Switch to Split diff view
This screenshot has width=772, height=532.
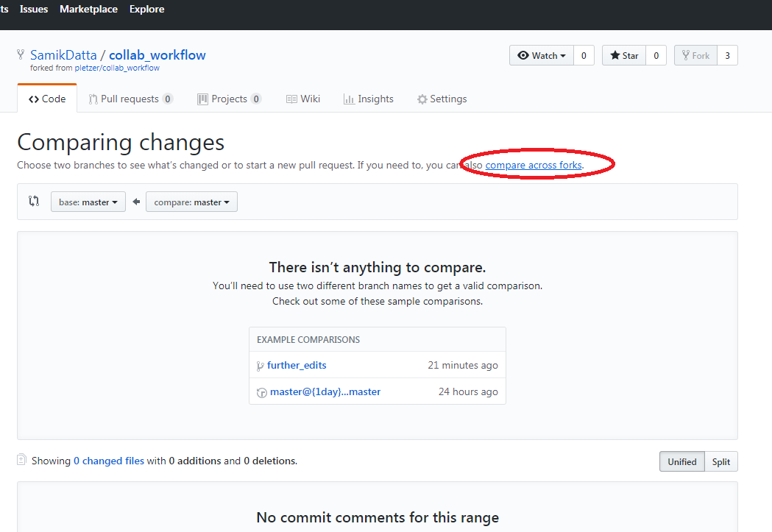720,461
